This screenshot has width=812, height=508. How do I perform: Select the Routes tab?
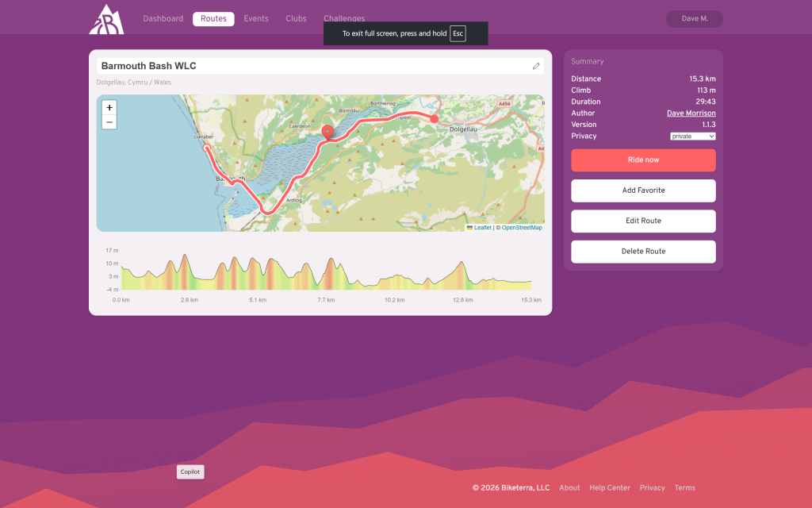(x=213, y=19)
